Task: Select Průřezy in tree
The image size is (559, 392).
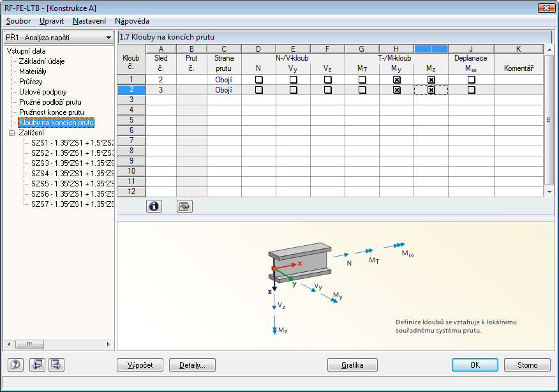Action: click(x=31, y=82)
